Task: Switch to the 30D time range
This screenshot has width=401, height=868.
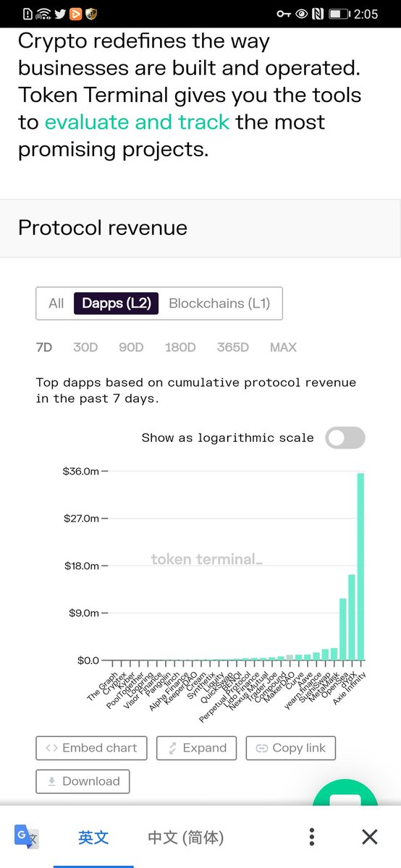Action: [x=85, y=347]
